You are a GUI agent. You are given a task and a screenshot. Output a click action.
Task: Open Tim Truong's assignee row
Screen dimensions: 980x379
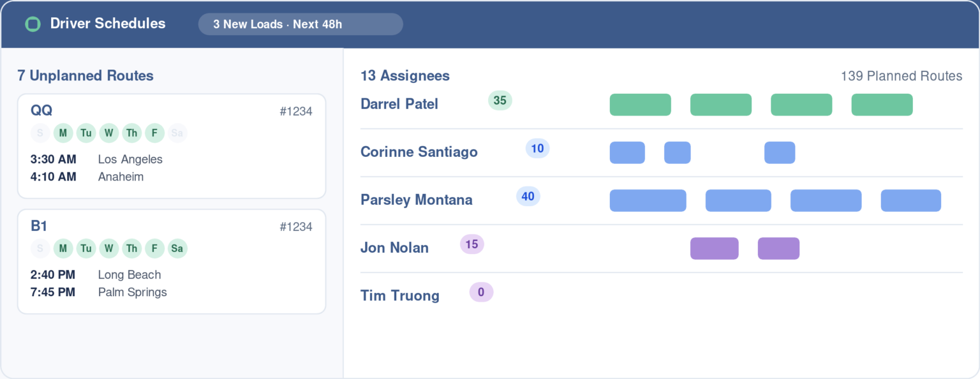(x=662, y=296)
